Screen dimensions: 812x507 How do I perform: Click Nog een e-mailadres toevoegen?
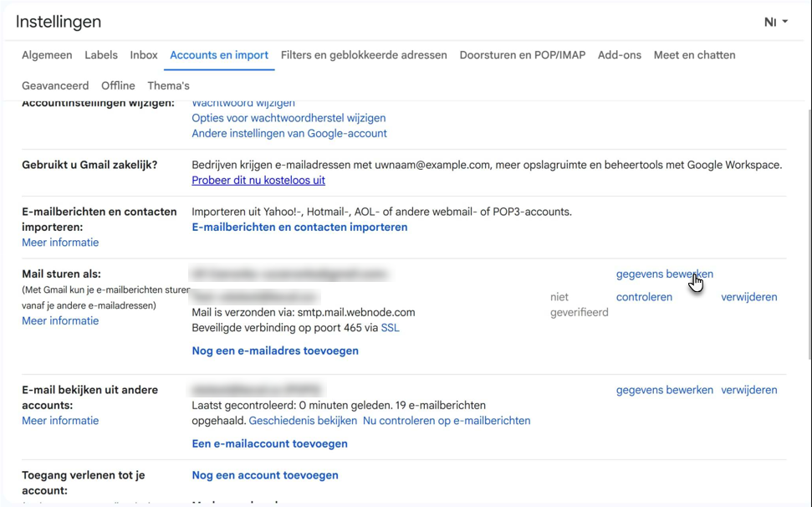pyautogui.click(x=275, y=351)
